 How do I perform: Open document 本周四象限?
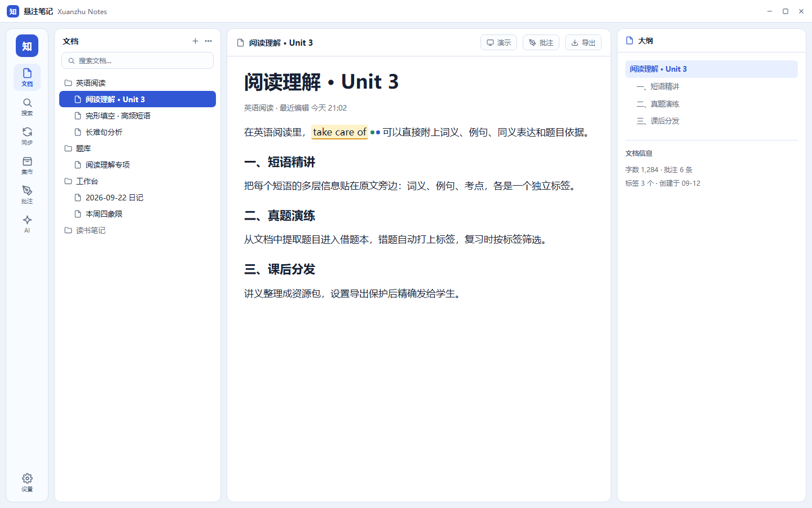(138, 214)
